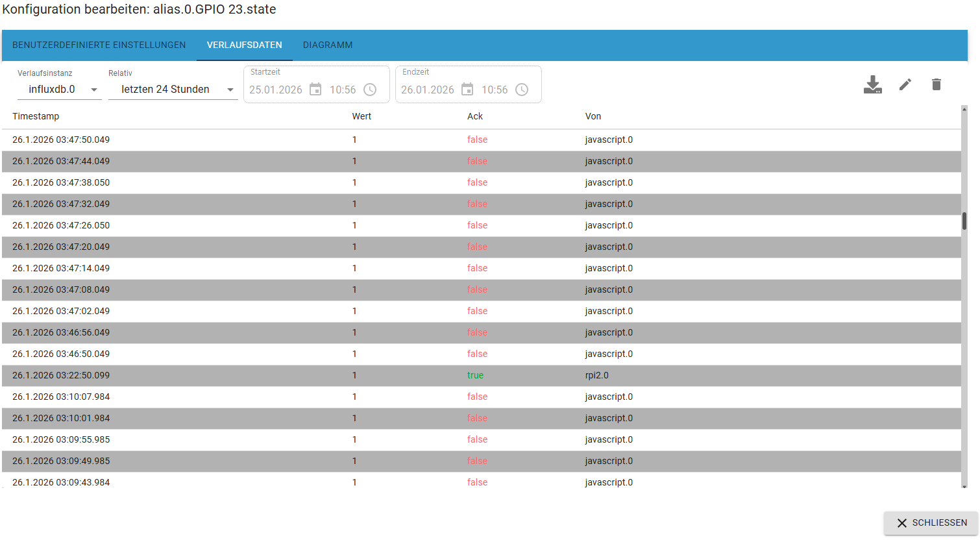This screenshot has height=540, width=980.
Task: Open the Relativ 'letzten 24 Stunden' dropdown
Action: coord(173,90)
